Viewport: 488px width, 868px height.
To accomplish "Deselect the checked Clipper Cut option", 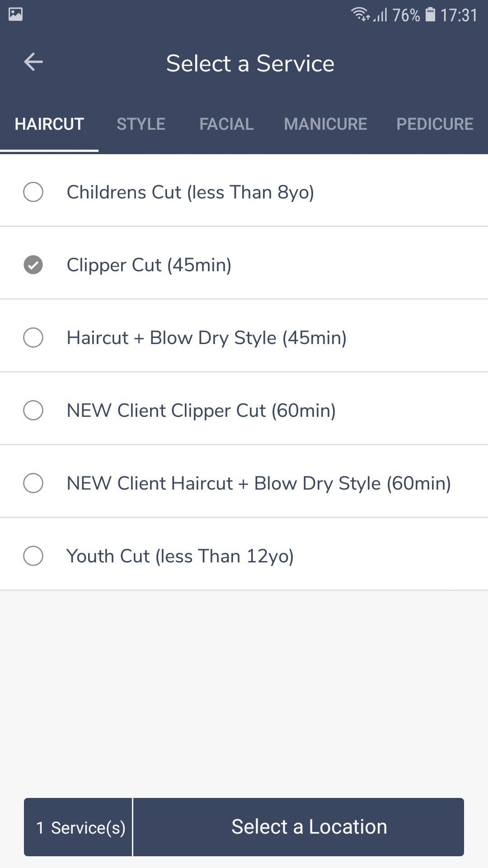I will click(33, 264).
